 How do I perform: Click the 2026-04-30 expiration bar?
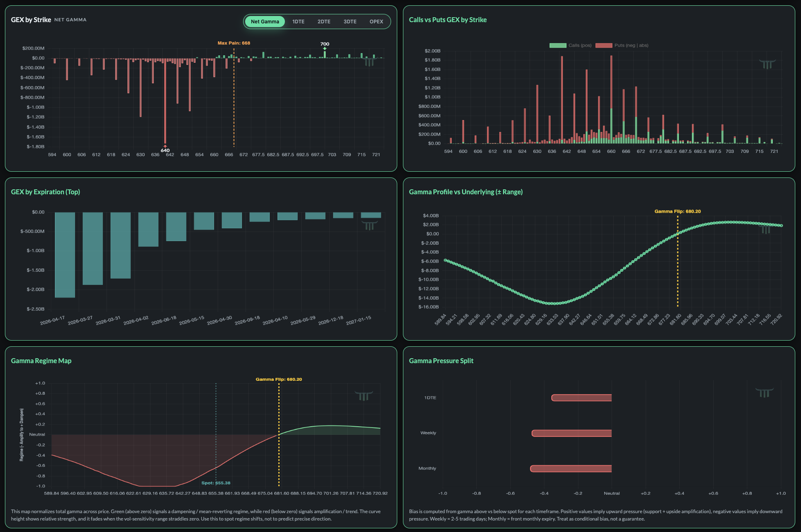click(232, 221)
